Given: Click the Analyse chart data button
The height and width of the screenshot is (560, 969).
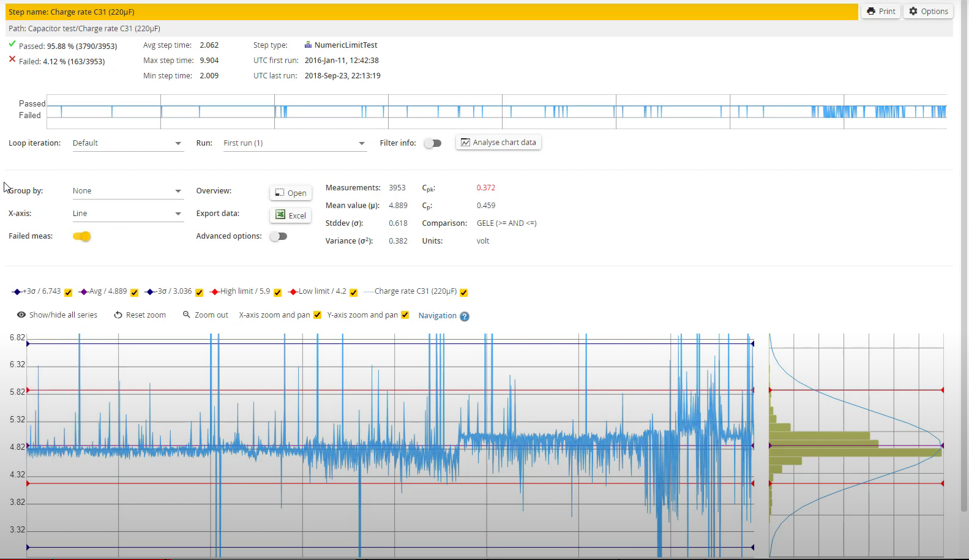Looking at the screenshot, I should 498,143.
